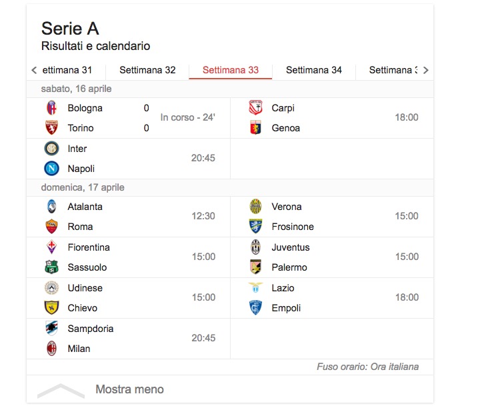Click the Milan team crest icon
Viewport: 504px width, 420px height.
(51, 349)
